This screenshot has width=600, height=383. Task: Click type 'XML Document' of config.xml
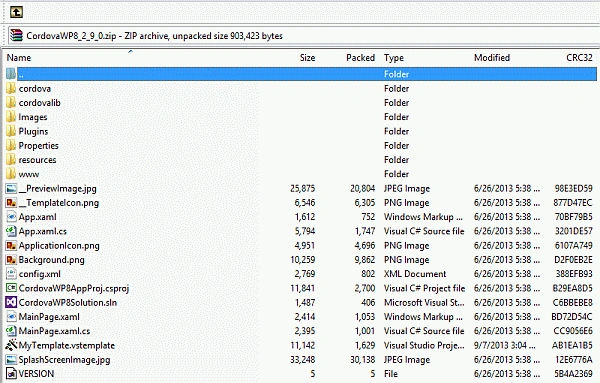(415, 274)
